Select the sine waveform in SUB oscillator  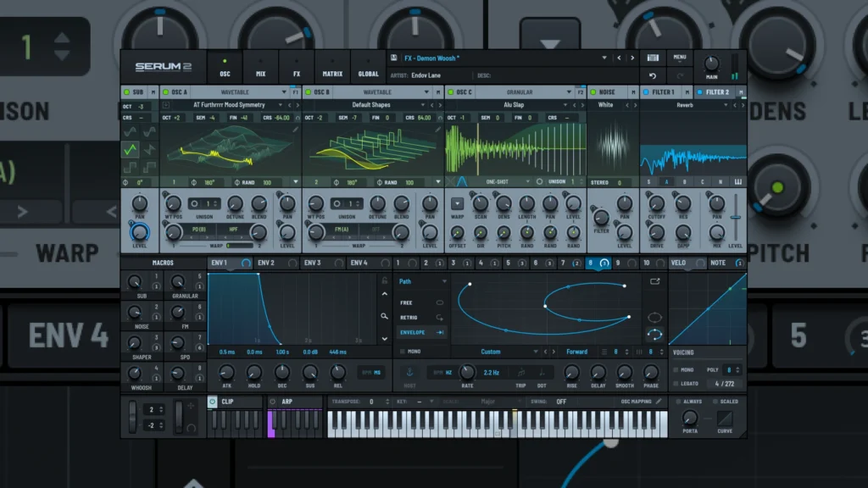pyautogui.click(x=130, y=131)
